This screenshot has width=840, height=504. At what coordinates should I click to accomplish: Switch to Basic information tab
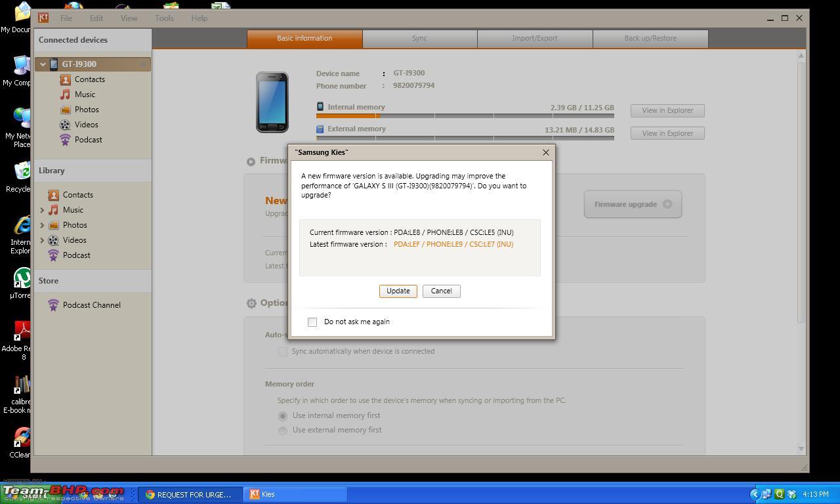click(304, 38)
